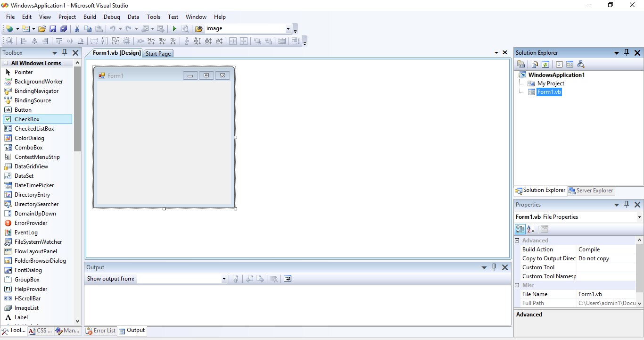Click the View Designer icon in Solution Explorer
Image resolution: width=644 pixels, height=340 pixels.
click(x=570, y=65)
